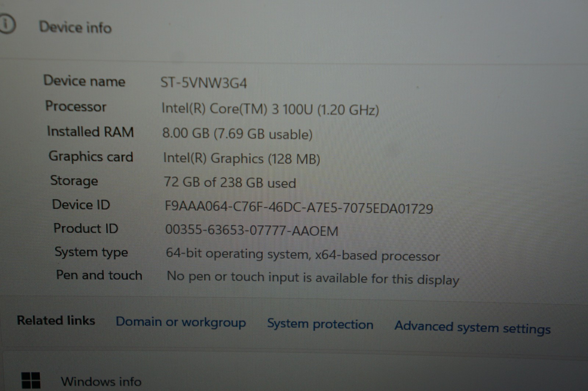Click the Pen and touch label
The height and width of the screenshot is (391, 588).
point(99,275)
